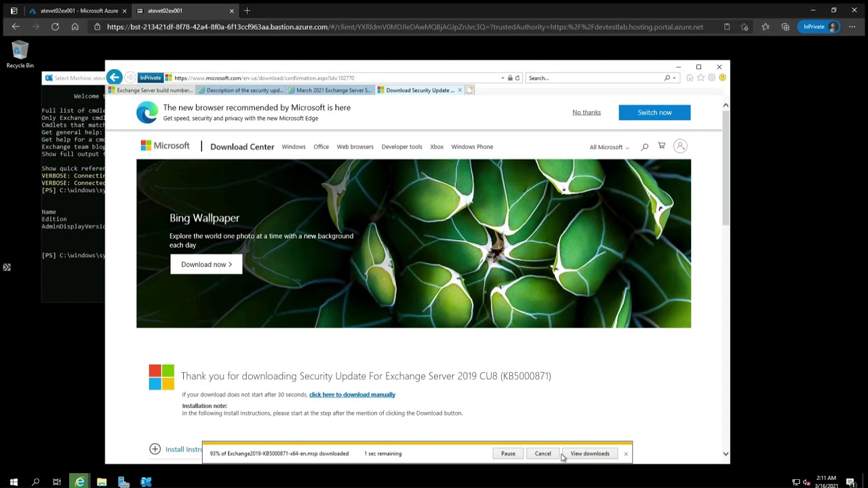Expand the IE search provider dropdown arrow
868x488 pixels.
click(674, 78)
